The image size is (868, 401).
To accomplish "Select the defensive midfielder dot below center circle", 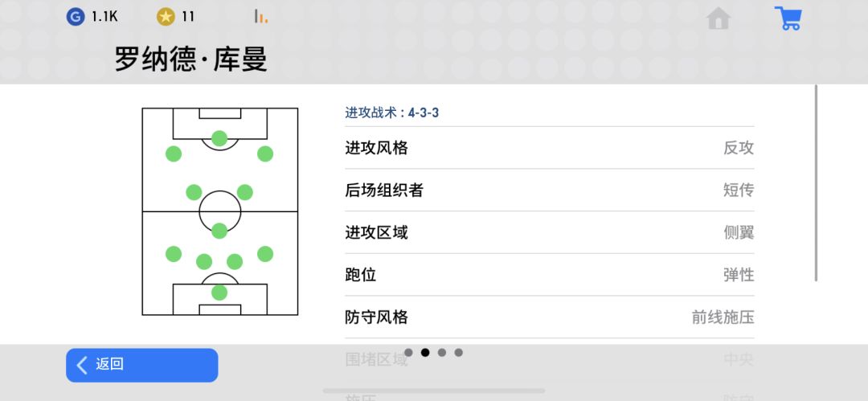I will click(x=219, y=231).
